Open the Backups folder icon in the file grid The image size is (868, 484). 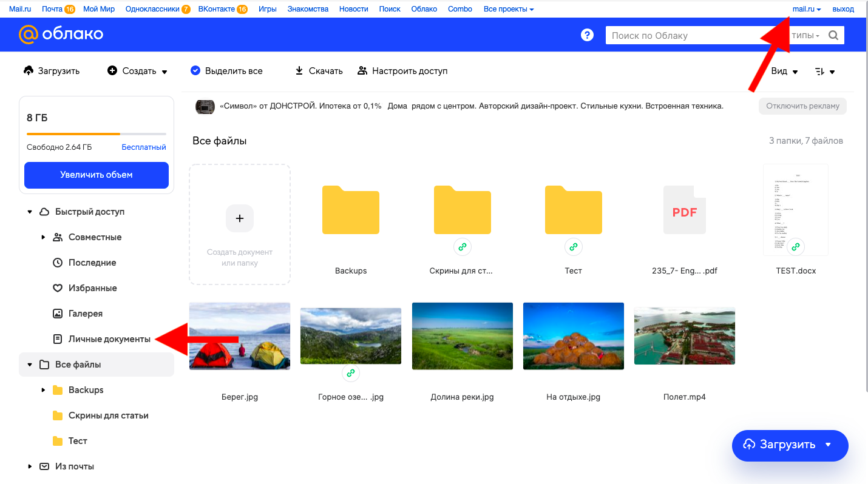point(351,209)
